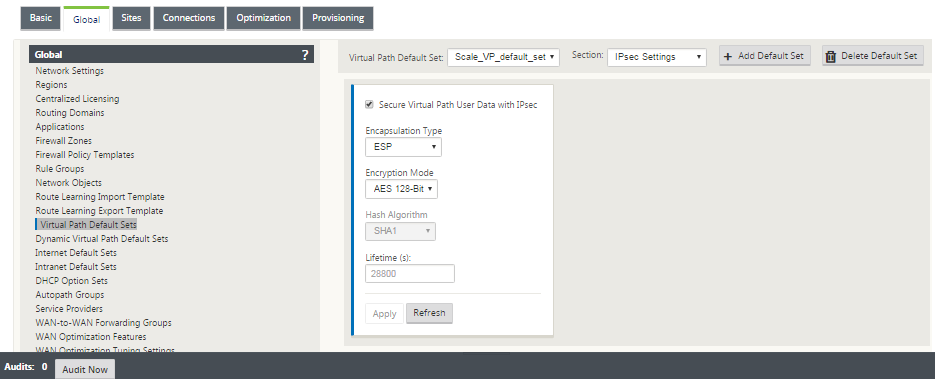Switch to the Provisioning tab
This screenshot has width=935, height=381.
[x=338, y=18]
